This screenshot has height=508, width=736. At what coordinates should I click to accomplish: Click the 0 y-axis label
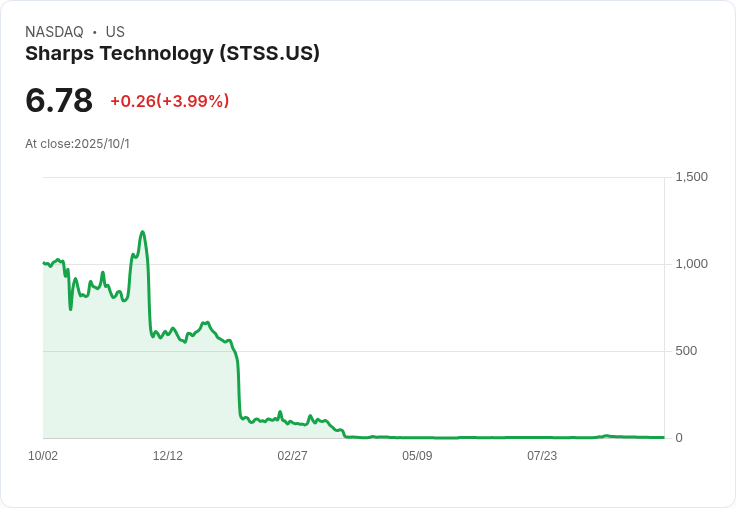click(679, 438)
